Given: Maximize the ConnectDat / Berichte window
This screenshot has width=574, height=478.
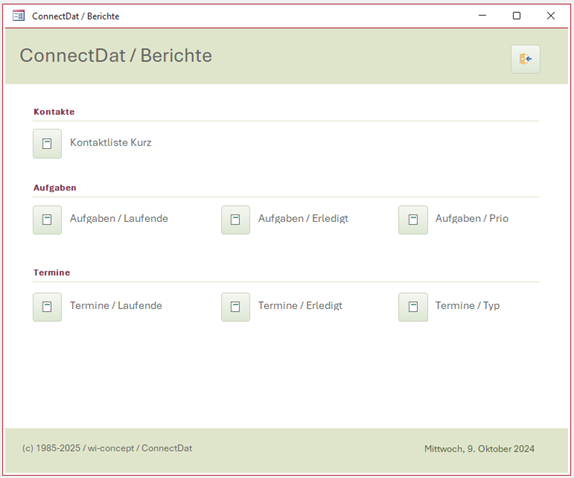Looking at the screenshot, I should [517, 16].
